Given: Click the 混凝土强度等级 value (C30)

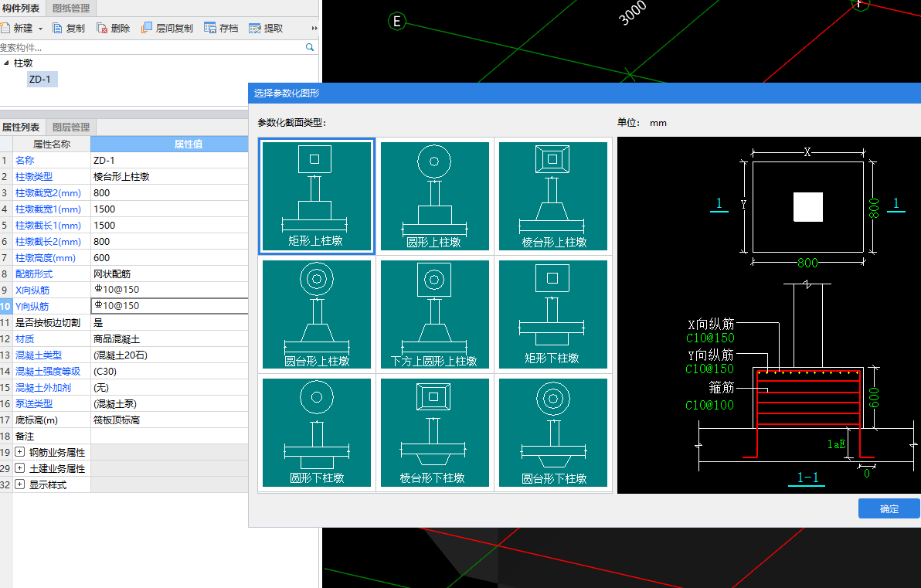Looking at the screenshot, I should [x=169, y=371].
